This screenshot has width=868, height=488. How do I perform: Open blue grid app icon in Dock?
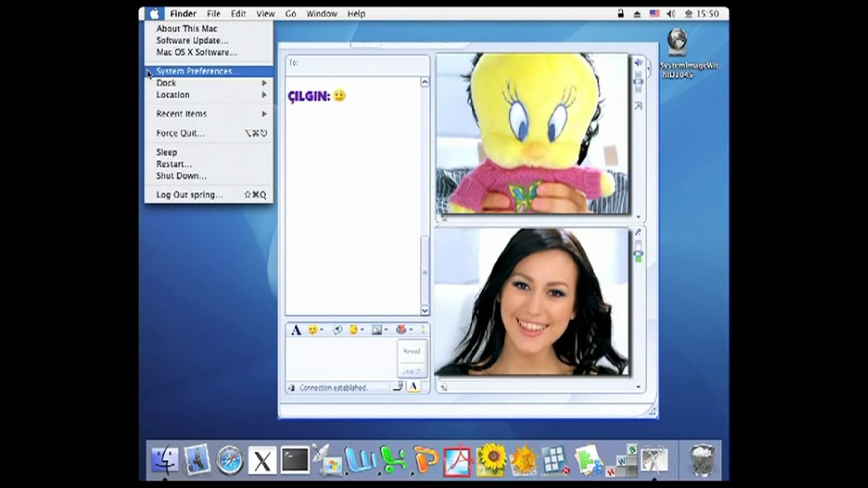pos(556,460)
